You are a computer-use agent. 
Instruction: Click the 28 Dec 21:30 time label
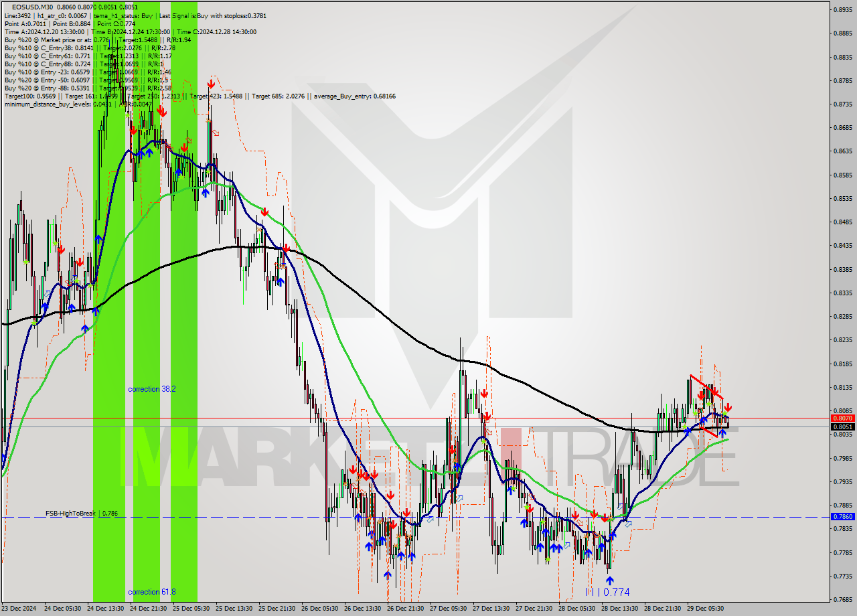662,609
